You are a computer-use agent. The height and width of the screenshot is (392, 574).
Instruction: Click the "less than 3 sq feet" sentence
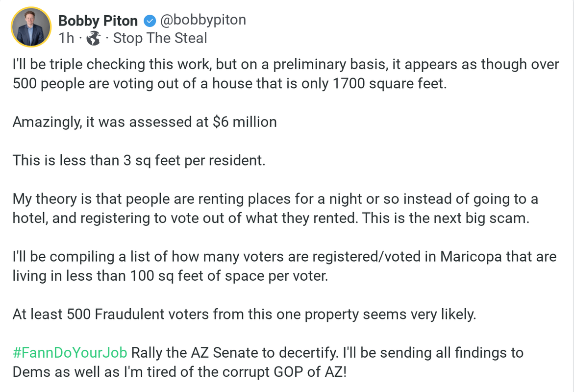(139, 161)
